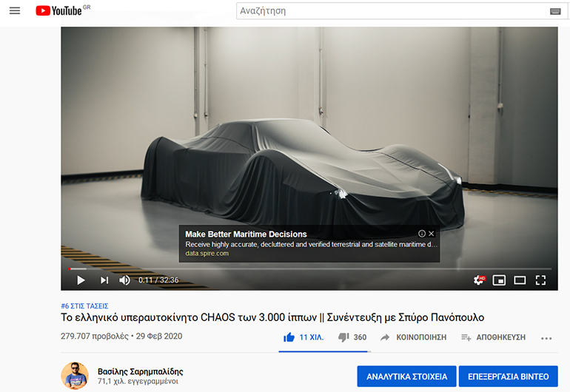
Task: Skip to the next video
Action: coord(104,280)
